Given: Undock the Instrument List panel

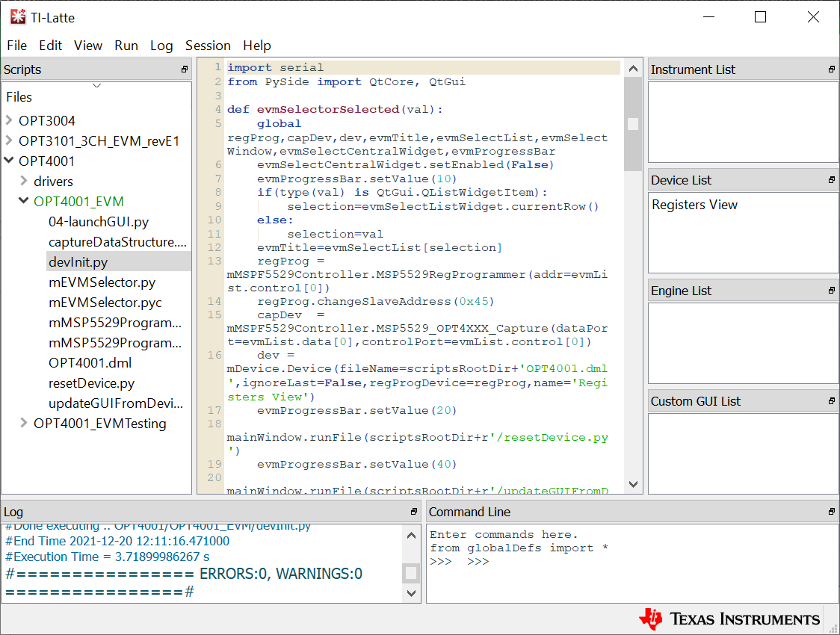Looking at the screenshot, I should [831, 69].
